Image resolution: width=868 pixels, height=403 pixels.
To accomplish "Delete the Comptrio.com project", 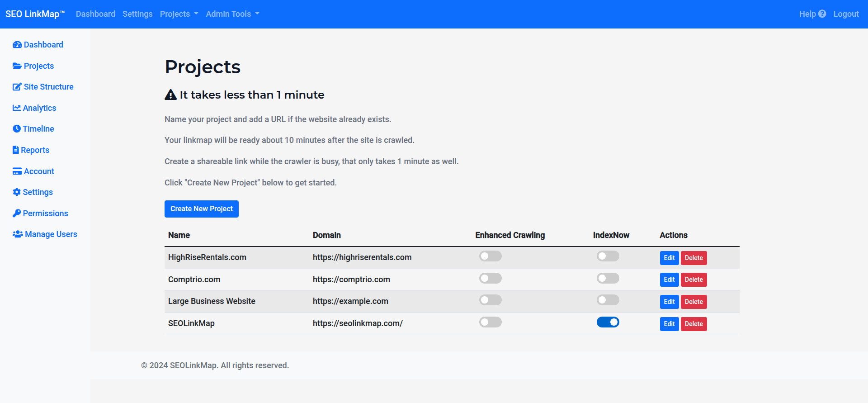I will click(693, 280).
